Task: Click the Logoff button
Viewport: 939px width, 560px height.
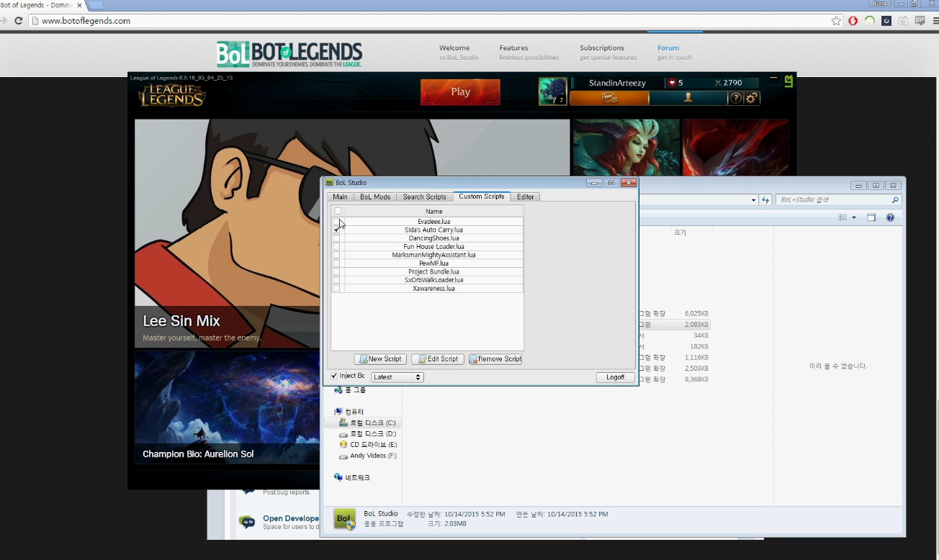Action: point(616,377)
